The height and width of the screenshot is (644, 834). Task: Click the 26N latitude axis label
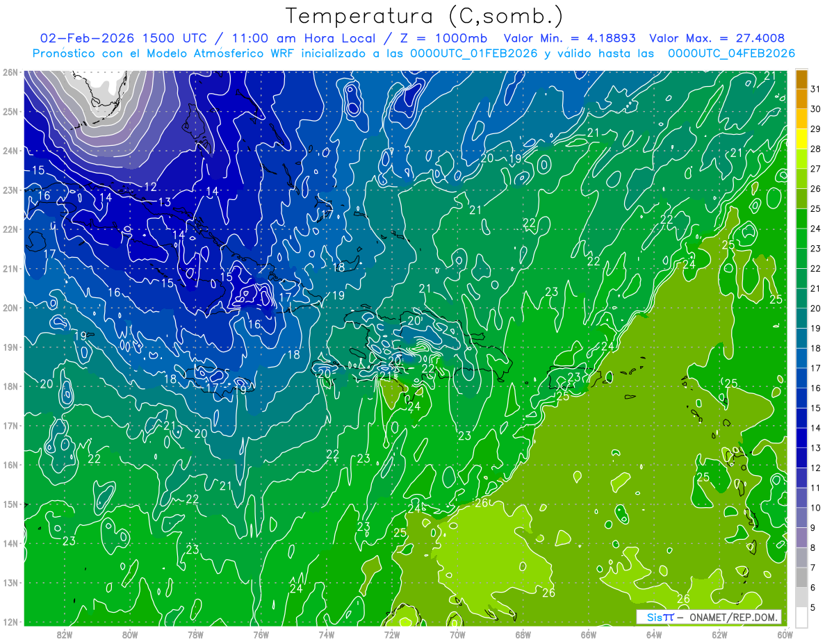pos(10,72)
